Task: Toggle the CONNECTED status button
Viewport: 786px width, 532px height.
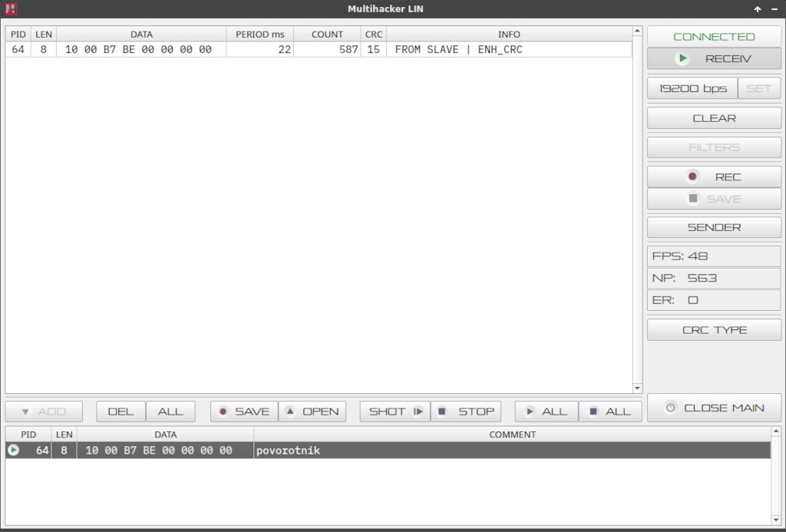Action: coord(714,36)
